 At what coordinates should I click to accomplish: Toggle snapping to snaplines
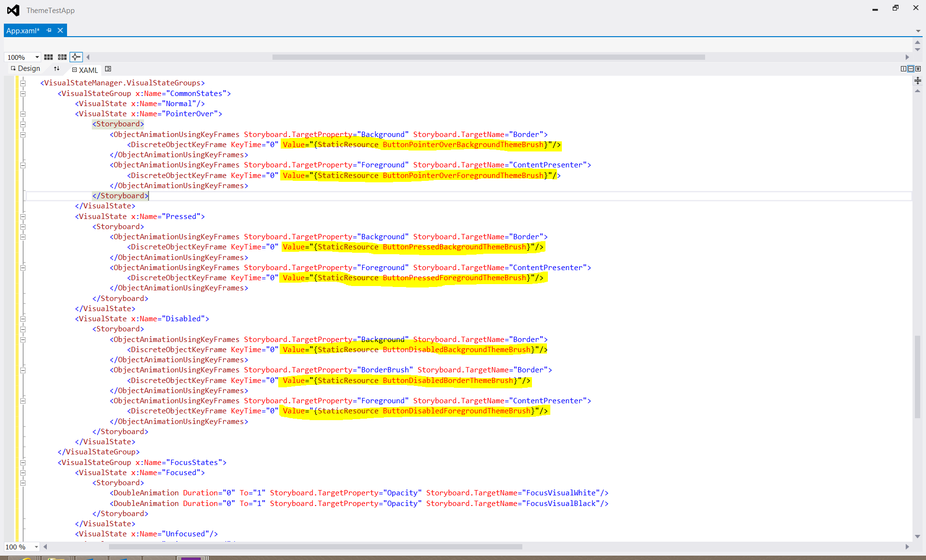point(76,57)
